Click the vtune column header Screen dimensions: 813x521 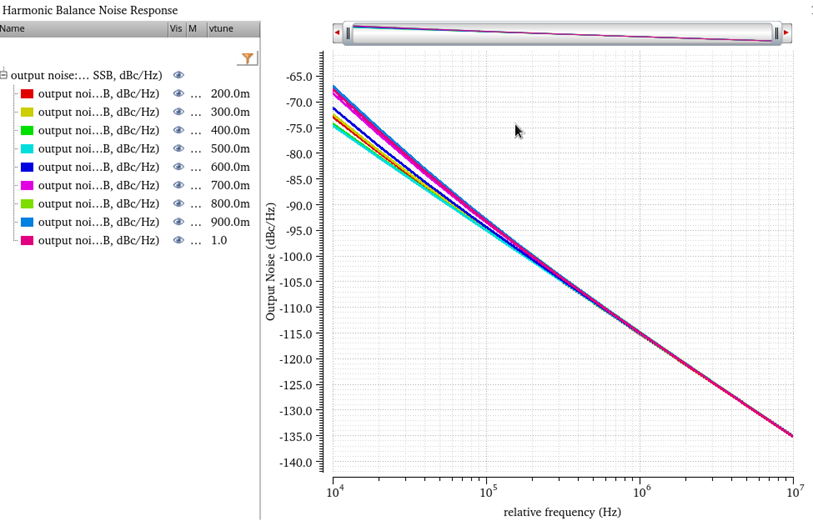232,29
